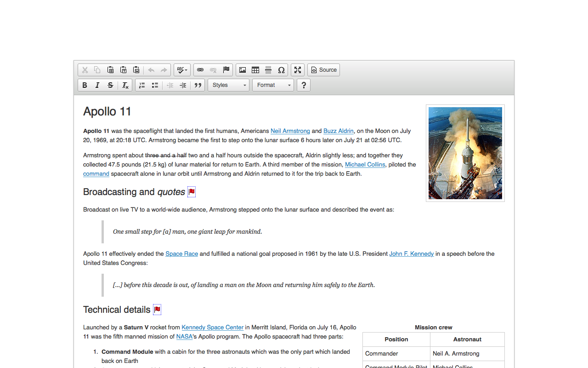
Task: Click the Buzz Aldrin link
Action: (339, 131)
